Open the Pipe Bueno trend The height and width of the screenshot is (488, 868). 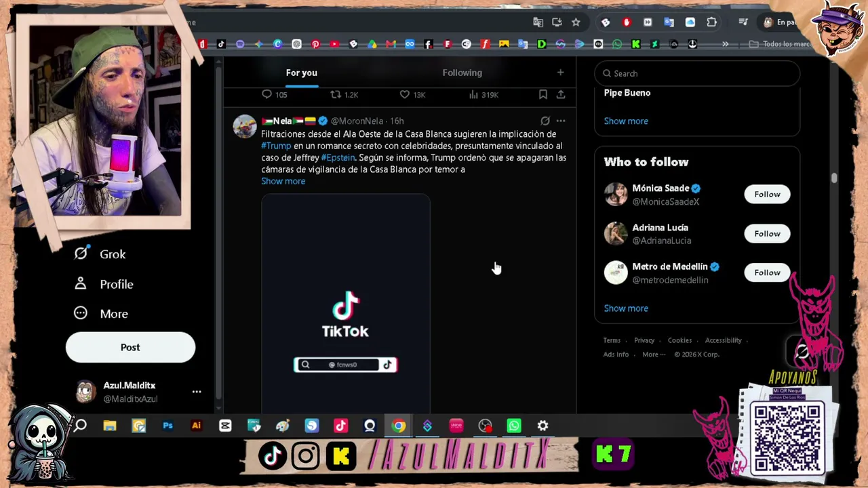pos(627,93)
